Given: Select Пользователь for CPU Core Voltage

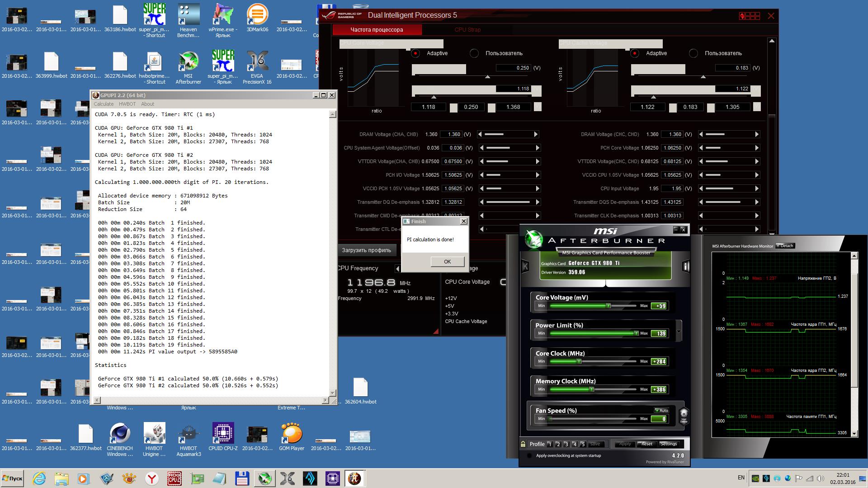Looking at the screenshot, I should pos(474,53).
